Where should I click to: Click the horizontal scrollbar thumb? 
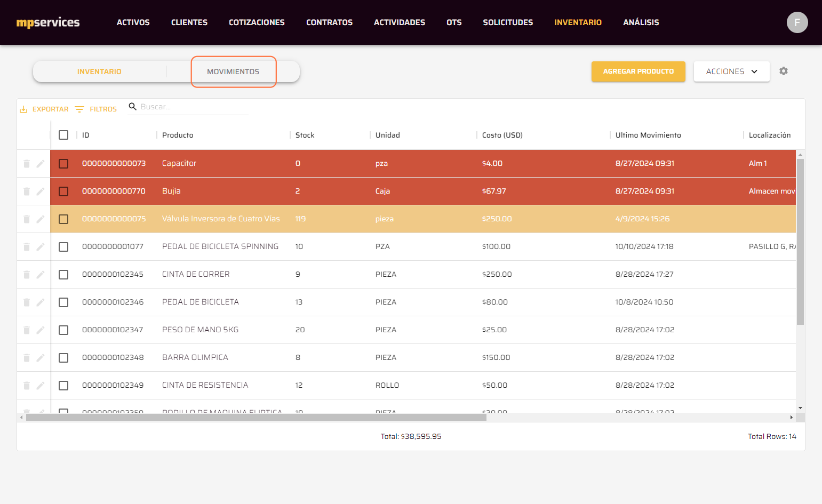(x=256, y=417)
